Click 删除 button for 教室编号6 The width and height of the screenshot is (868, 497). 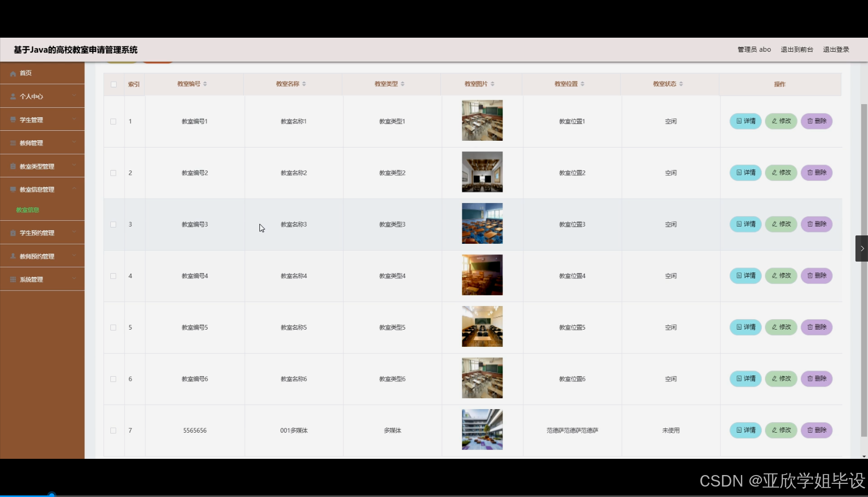817,379
